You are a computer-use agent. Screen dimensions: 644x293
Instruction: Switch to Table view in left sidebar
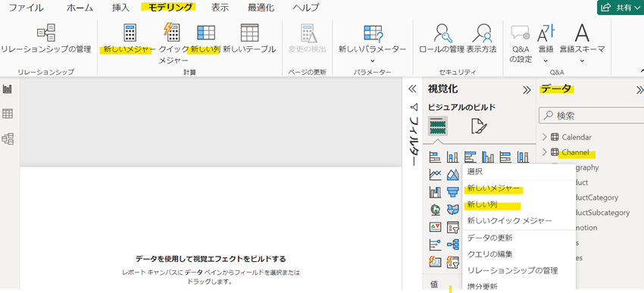pos(8,114)
